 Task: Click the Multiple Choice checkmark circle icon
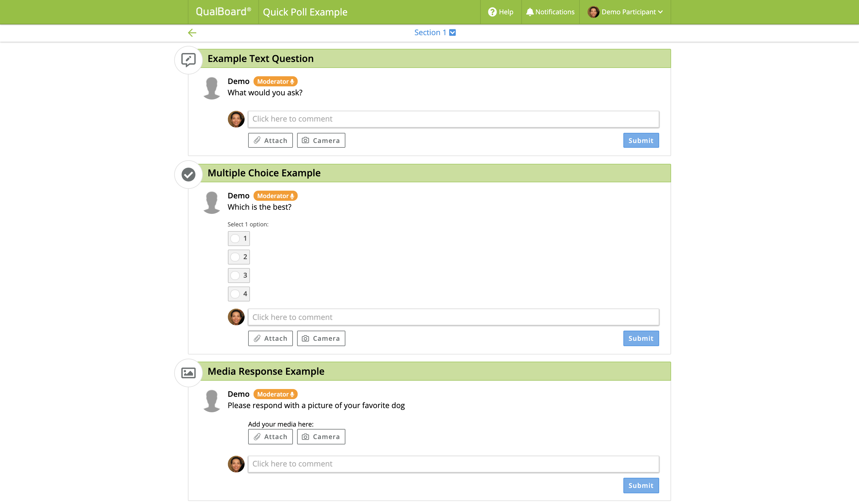point(188,174)
